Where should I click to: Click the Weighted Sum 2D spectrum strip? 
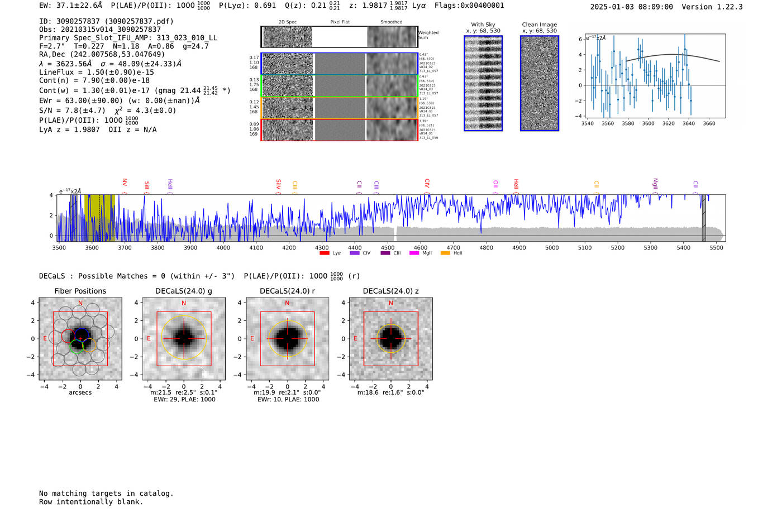pyautogui.click(x=339, y=37)
